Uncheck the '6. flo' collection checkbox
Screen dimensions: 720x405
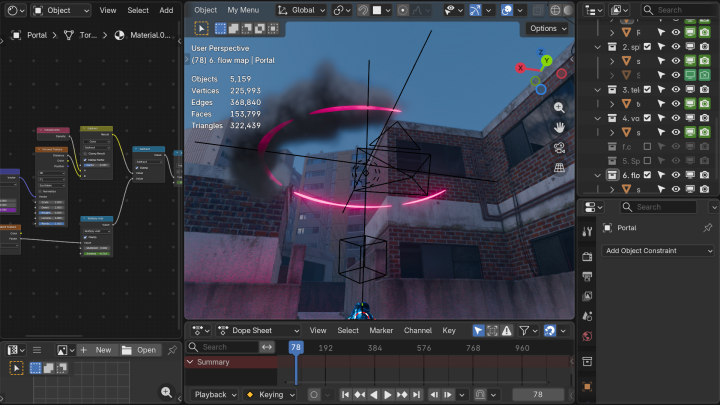(x=647, y=175)
